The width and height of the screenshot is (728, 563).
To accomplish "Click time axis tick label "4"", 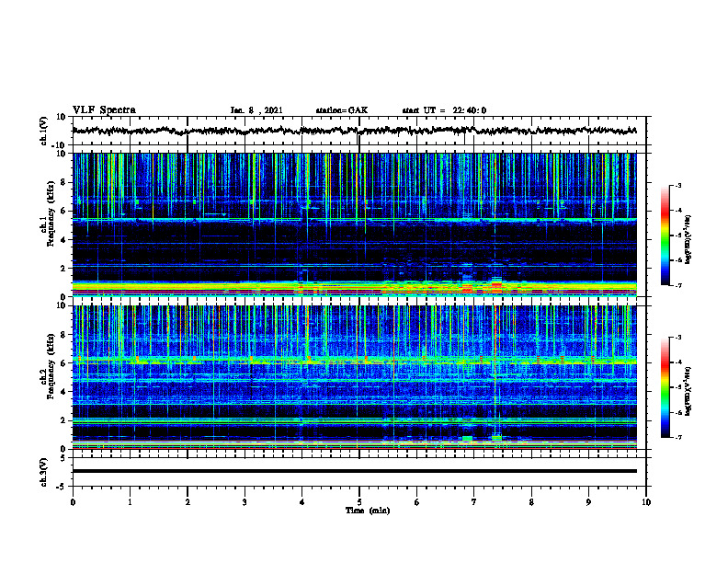I will [301, 502].
